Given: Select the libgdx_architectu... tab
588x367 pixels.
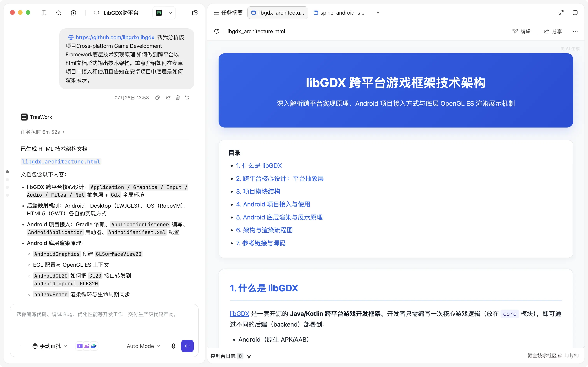Looking at the screenshot, I should point(278,13).
